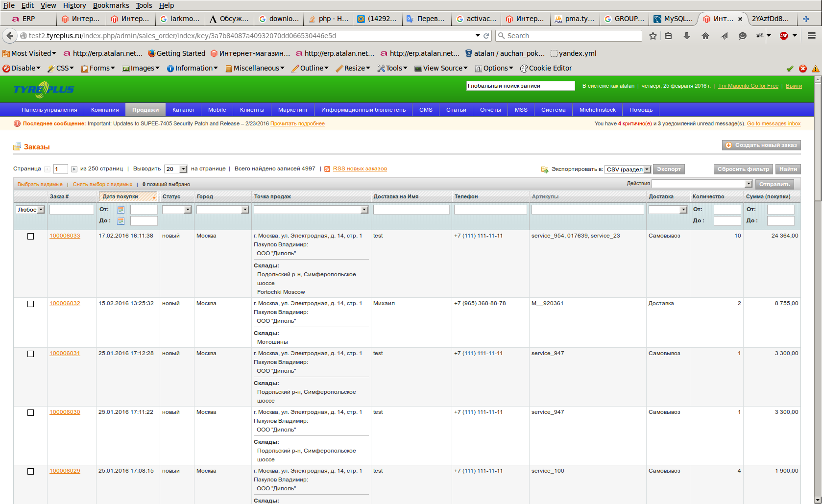This screenshot has height=504, width=822.
Task: Open new tab with plus icon
Action: click(x=806, y=19)
